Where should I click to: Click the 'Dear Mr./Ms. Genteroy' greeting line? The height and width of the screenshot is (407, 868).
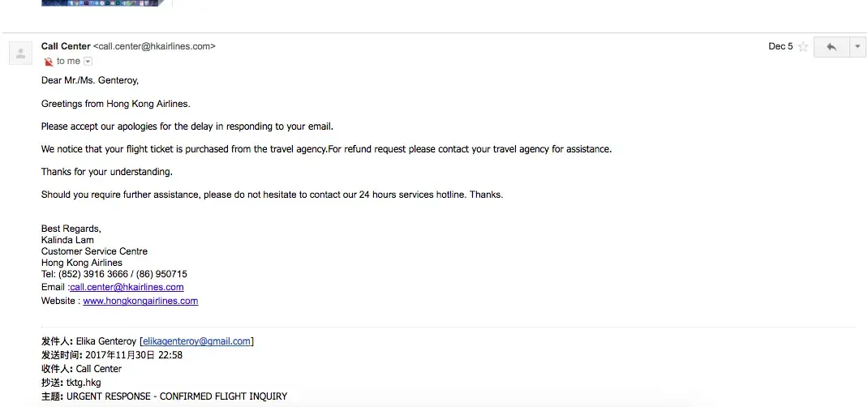(90, 80)
